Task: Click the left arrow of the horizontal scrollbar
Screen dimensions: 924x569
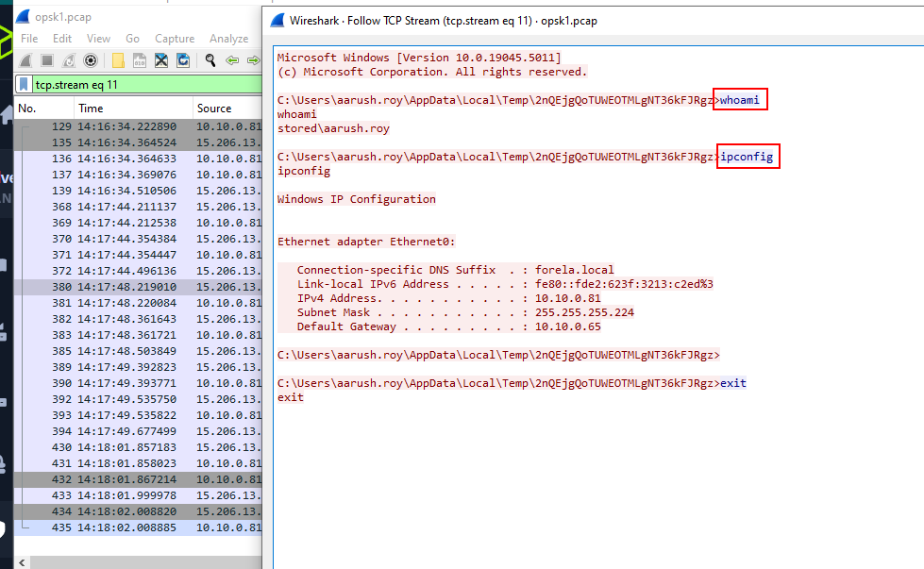Action: click(22, 562)
